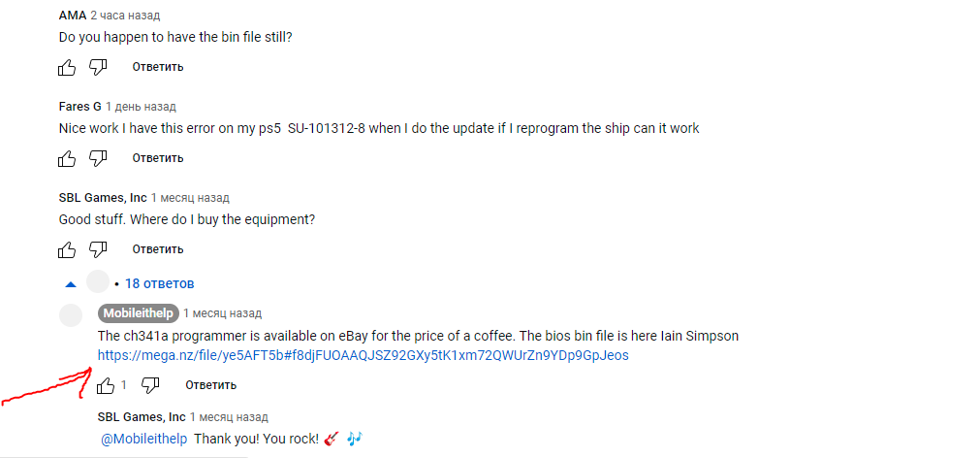Dislike SBL Games equipment comment
The image size is (980, 458).
tap(98, 249)
